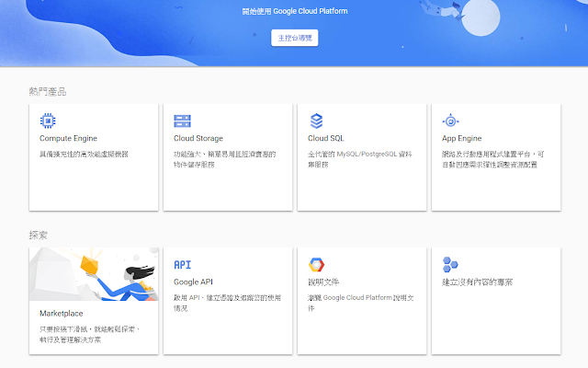
Task: Open the App Engine title link
Action: [x=461, y=138]
